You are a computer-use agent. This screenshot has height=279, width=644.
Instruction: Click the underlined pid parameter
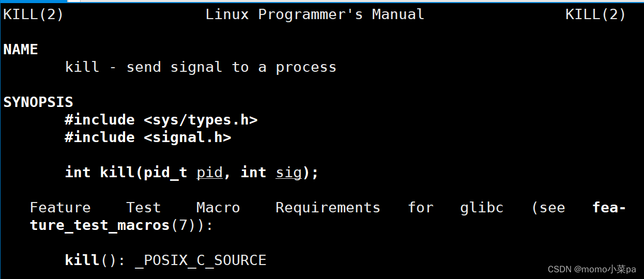tap(209, 173)
